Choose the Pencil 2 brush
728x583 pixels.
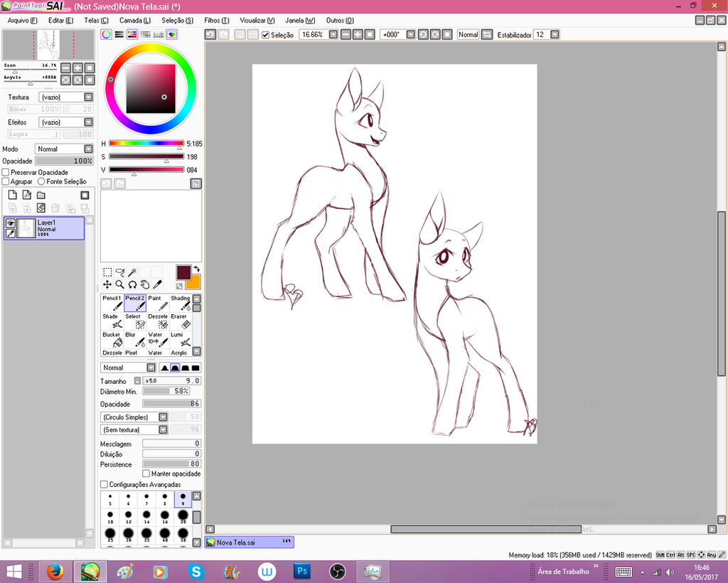point(135,303)
